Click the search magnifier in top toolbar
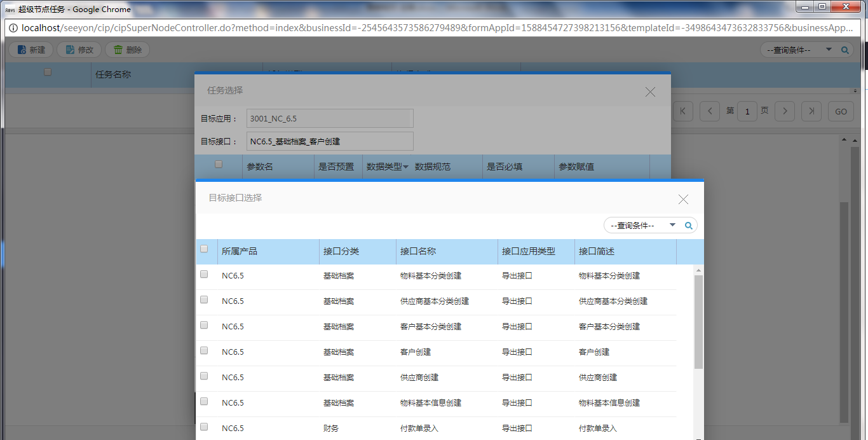Viewport: 868px width, 440px height. click(x=844, y=50)
